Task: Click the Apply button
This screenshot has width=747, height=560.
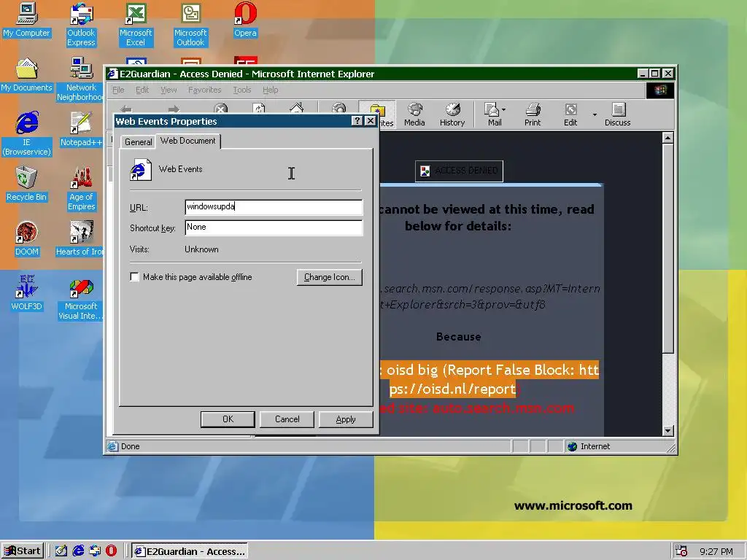Action: click(345, 419)
